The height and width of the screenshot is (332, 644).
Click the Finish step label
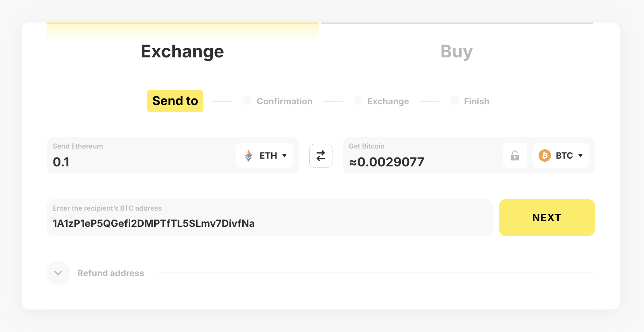[x=477, y=101]
